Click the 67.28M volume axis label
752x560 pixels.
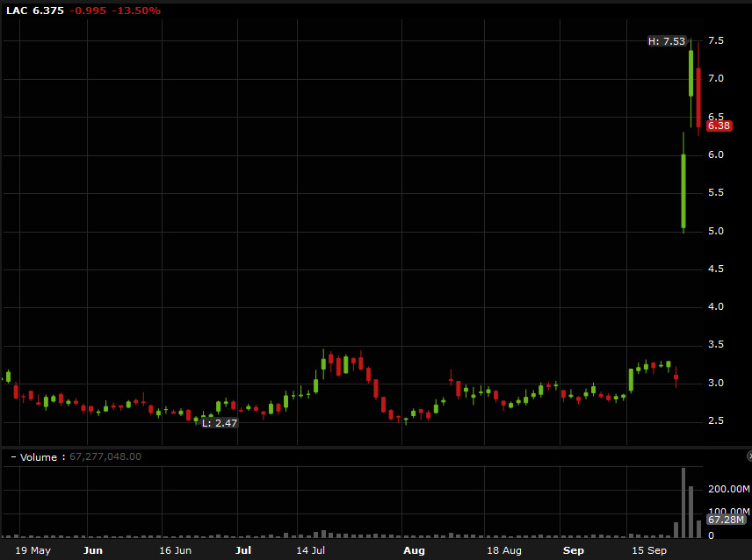(726, 521)
